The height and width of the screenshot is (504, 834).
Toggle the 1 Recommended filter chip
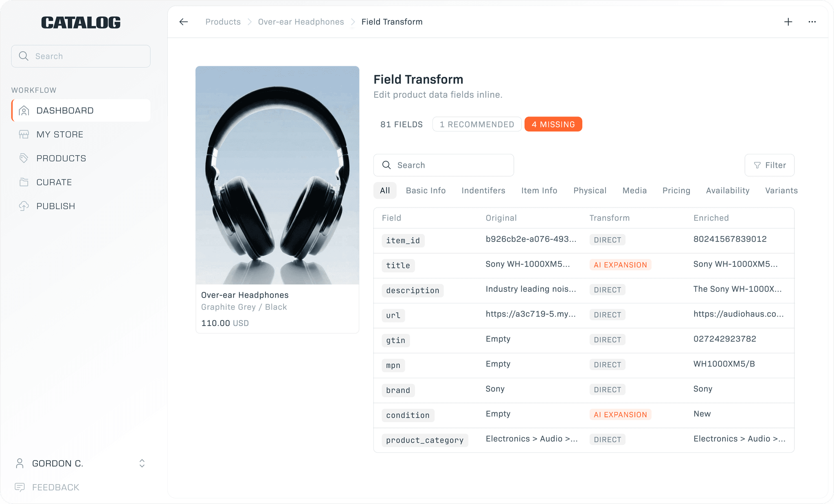point(476,125)
